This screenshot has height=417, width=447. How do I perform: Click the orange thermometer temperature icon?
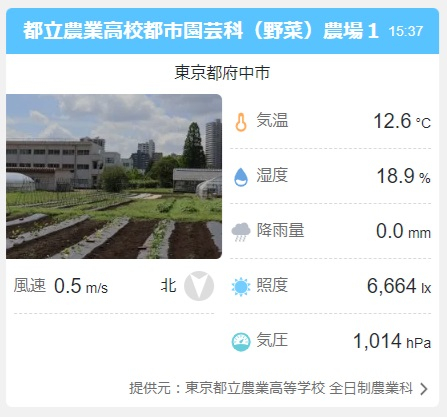tap(241, 122)
